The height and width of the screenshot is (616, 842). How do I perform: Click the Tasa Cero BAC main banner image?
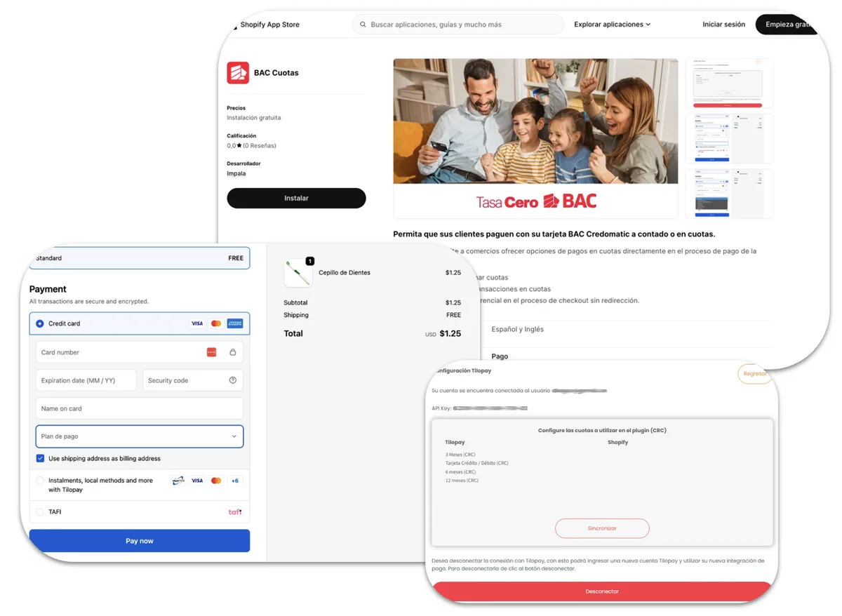(535, 138)
